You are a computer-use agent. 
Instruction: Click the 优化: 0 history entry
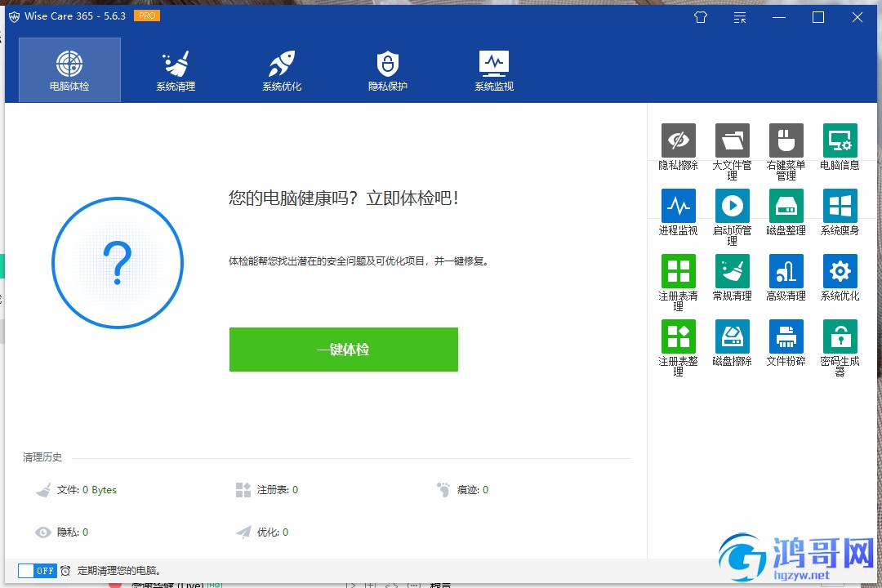coord(273,532)
